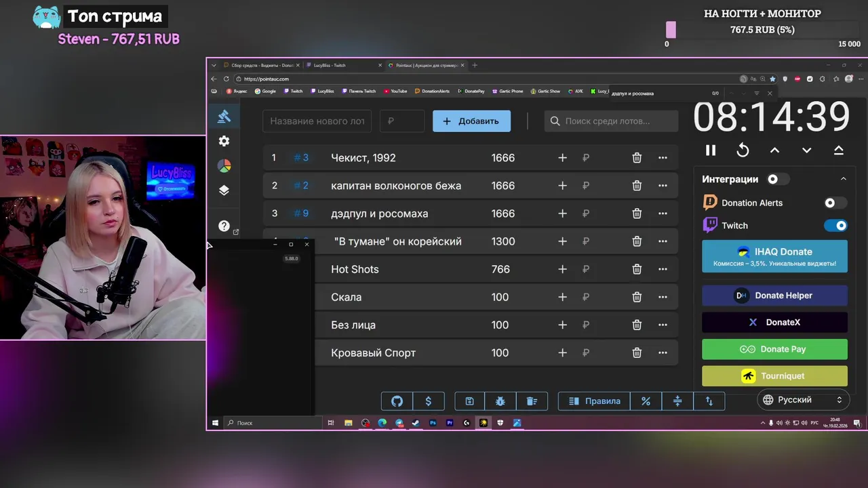This screenshot has height=488, width=868.
Task: Reload the browser page
Action: click(226, 79)
